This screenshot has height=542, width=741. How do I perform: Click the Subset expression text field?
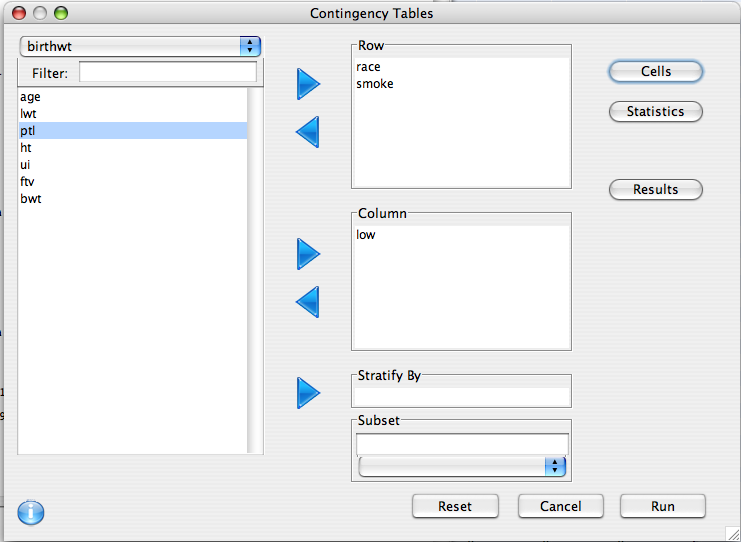[x=462, y=444]
